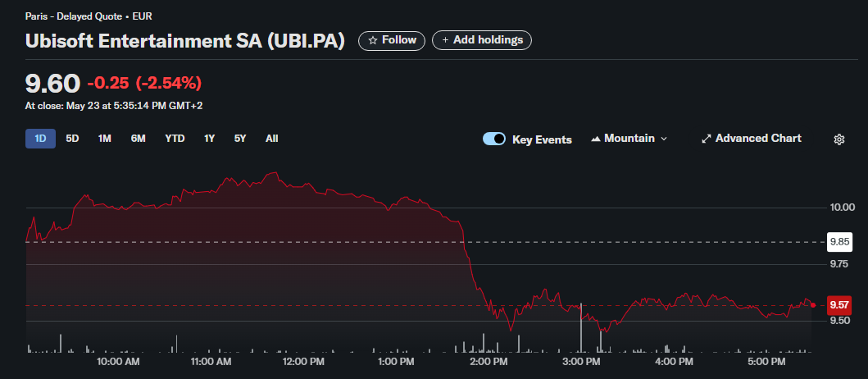Open chart settings gear icon
Image resolution: width=868 pixels, height=379 pixels.
coord(838,139)
